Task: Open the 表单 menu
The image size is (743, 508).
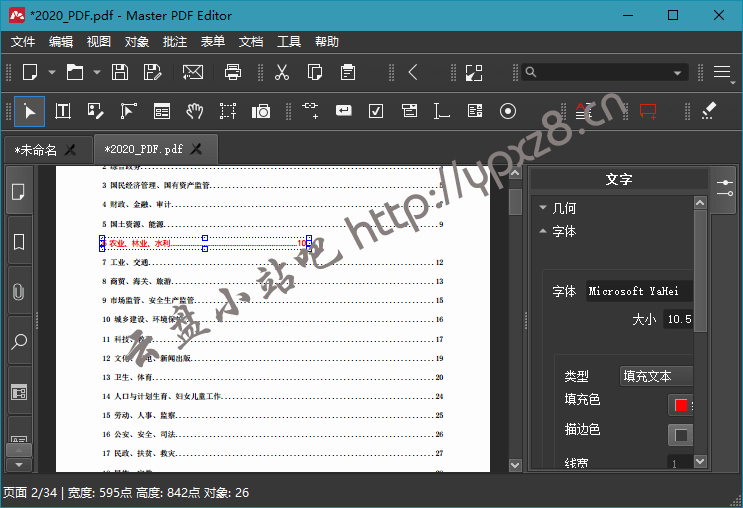Action: 212,42
